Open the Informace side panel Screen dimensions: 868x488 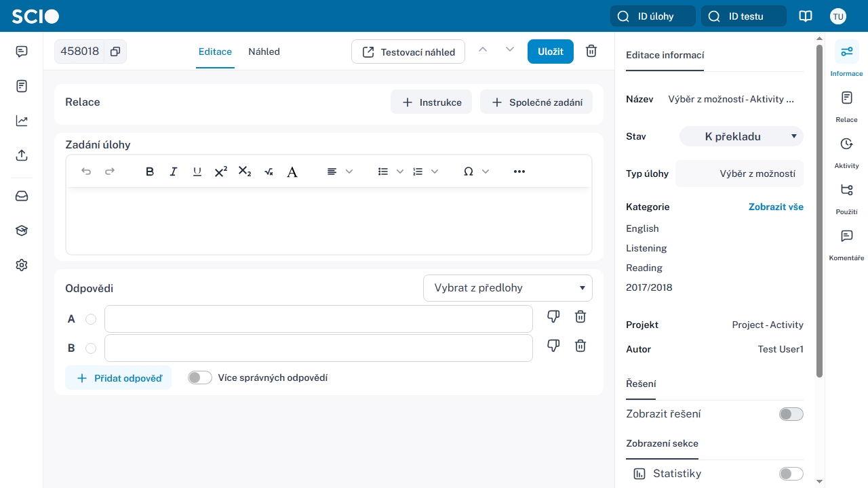846,60
